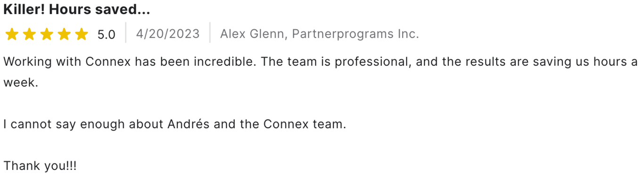Click the 'I cannot say enough' sentence
The height and width of the screenshot is (177, 644).
pos(174,125)
